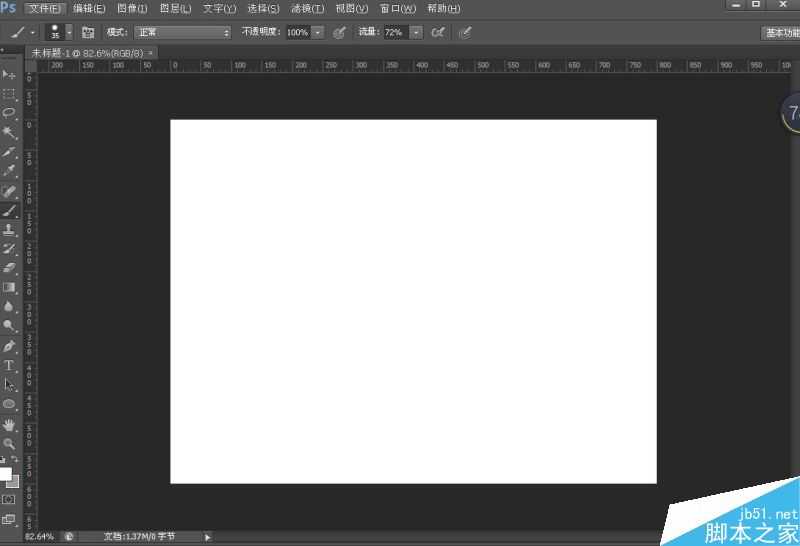
Task: Enable airbrush mode
Action: point(437,32)
